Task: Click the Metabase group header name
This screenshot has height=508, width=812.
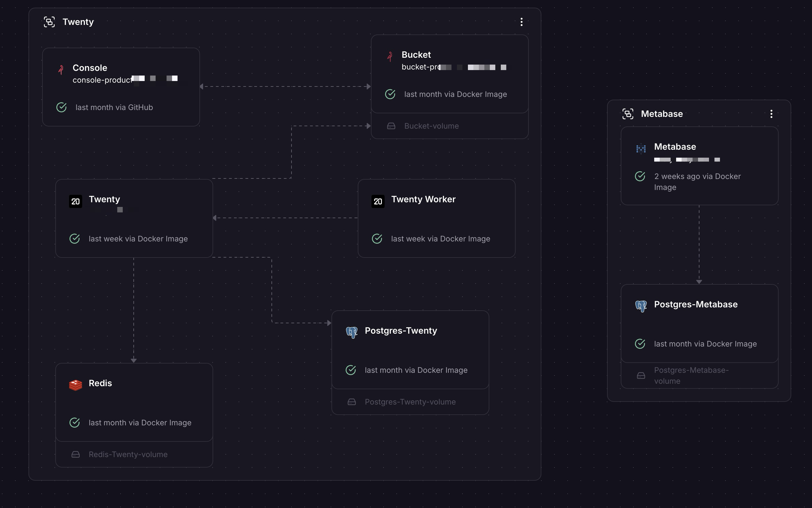Action: pos(662,114)
